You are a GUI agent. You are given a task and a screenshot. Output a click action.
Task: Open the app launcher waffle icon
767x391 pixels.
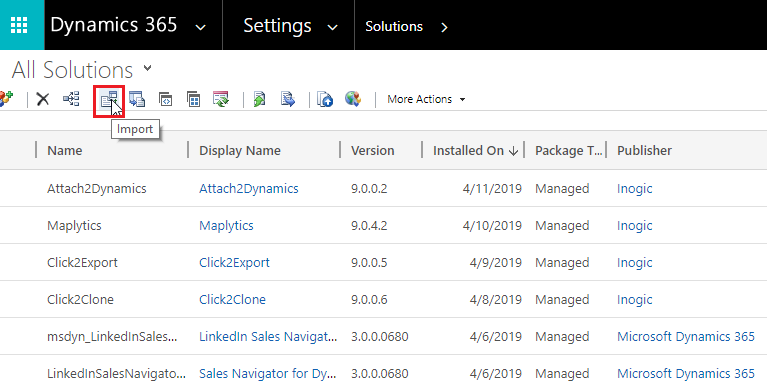coord(19,25)
